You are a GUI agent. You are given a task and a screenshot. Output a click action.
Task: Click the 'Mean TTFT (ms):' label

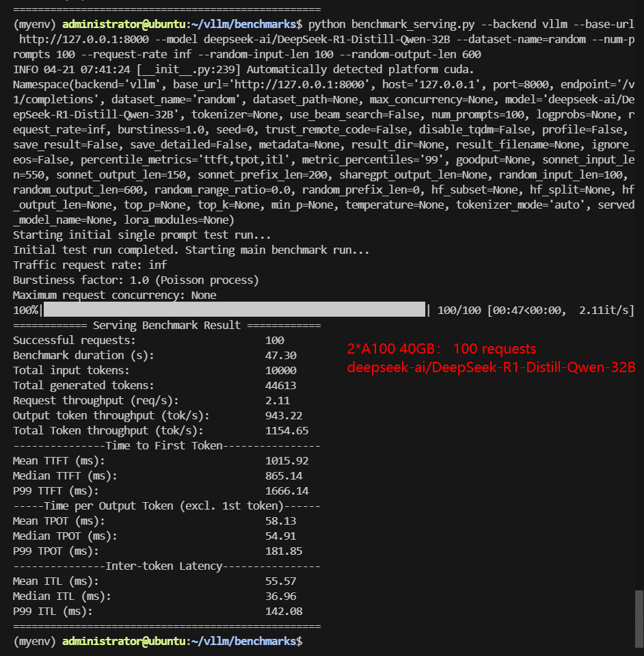tap(59, 460)
